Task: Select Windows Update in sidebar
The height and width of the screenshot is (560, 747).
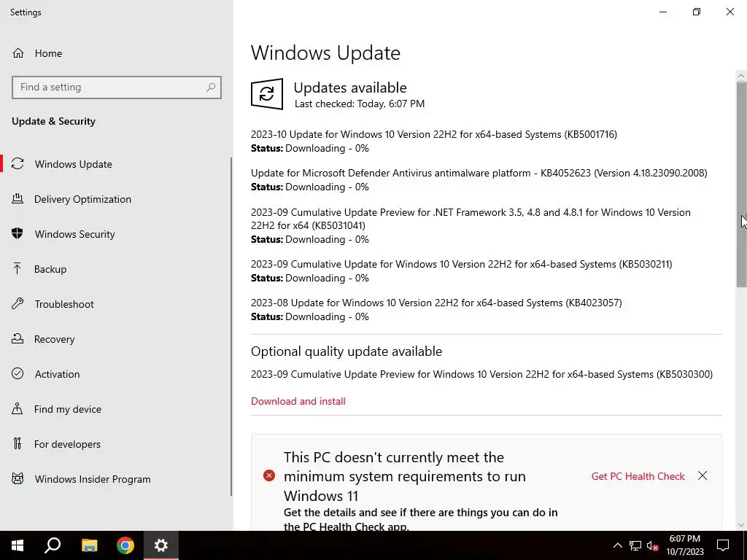Action: pos(116,164)
